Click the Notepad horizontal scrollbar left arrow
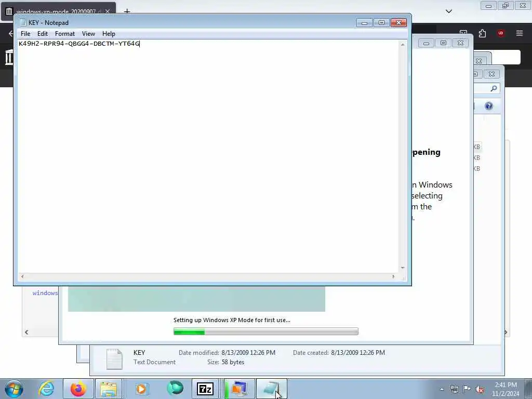This screenshot has width=532, height=399. tap(22, 276)
